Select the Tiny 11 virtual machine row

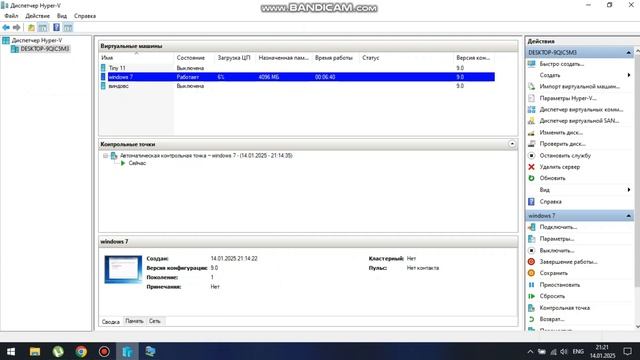pos(297,68)
